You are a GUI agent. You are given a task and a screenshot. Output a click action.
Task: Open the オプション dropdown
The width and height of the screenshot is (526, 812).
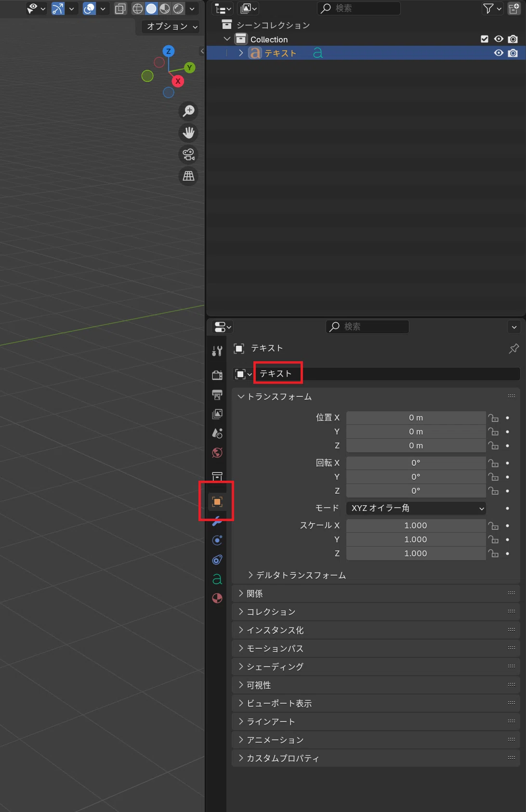[x=171, y=26]
